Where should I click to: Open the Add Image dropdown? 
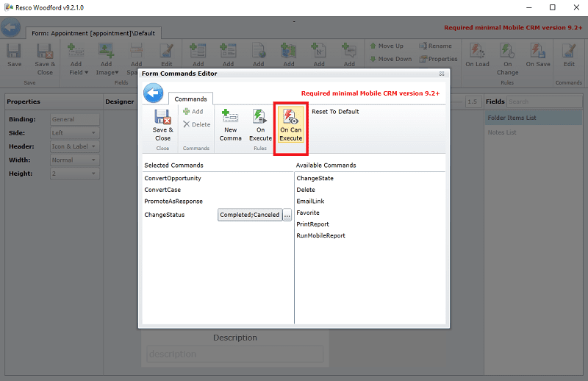click(107, 60)
